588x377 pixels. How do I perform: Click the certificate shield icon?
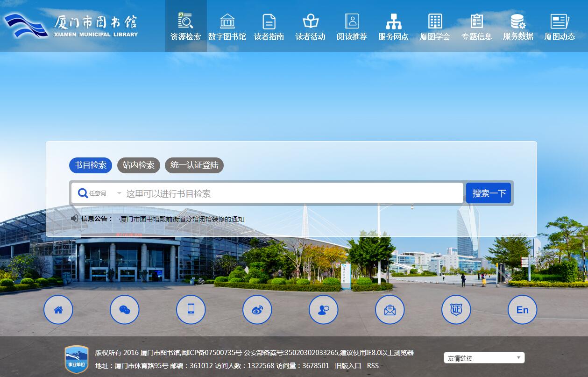(x=456, y=310)
